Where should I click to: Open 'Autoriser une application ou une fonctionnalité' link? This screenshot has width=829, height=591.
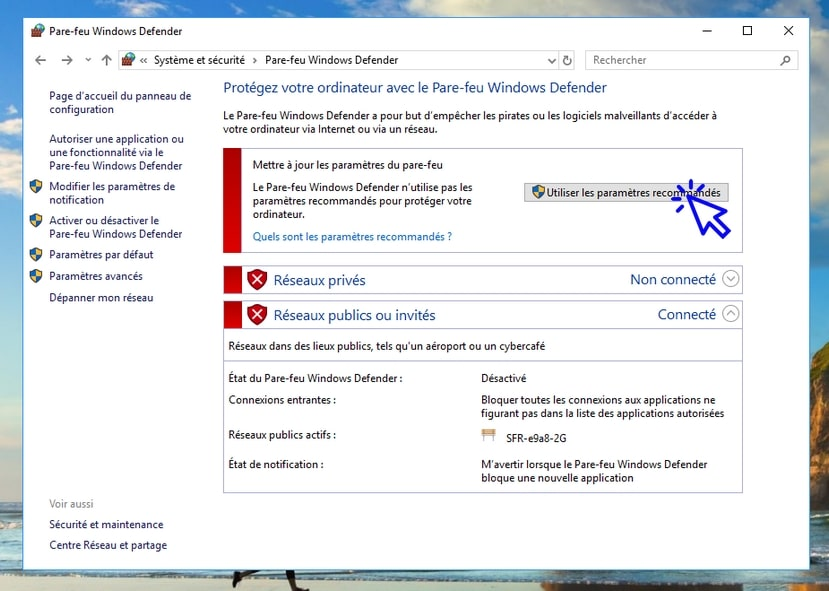click(116, 152)
